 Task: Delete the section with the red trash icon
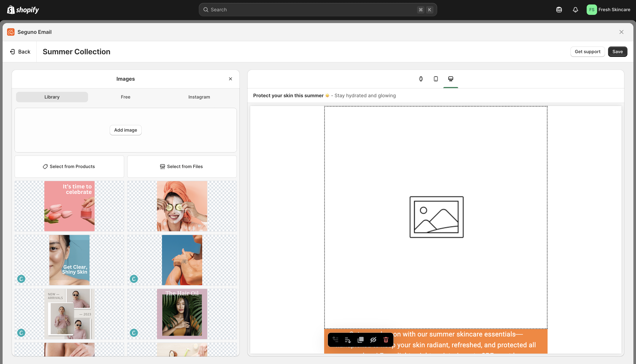tap(386, 340)
